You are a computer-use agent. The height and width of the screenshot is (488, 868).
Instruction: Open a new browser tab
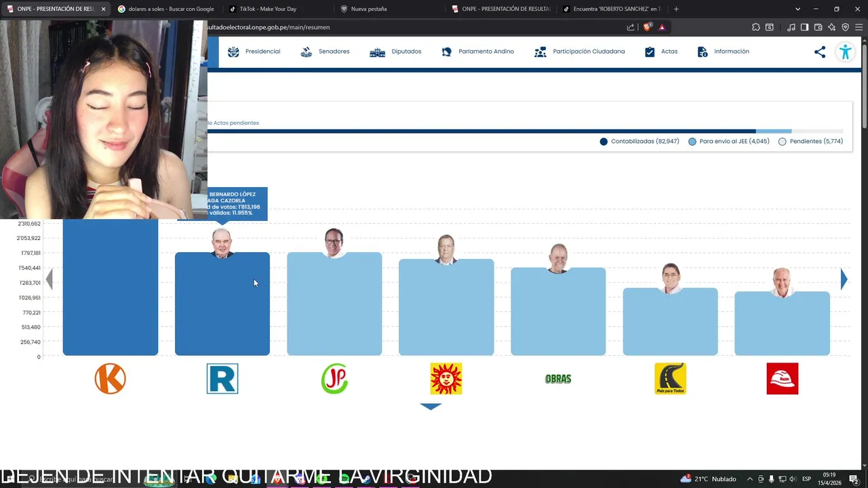pyautogui.click(x=676, y=9)
